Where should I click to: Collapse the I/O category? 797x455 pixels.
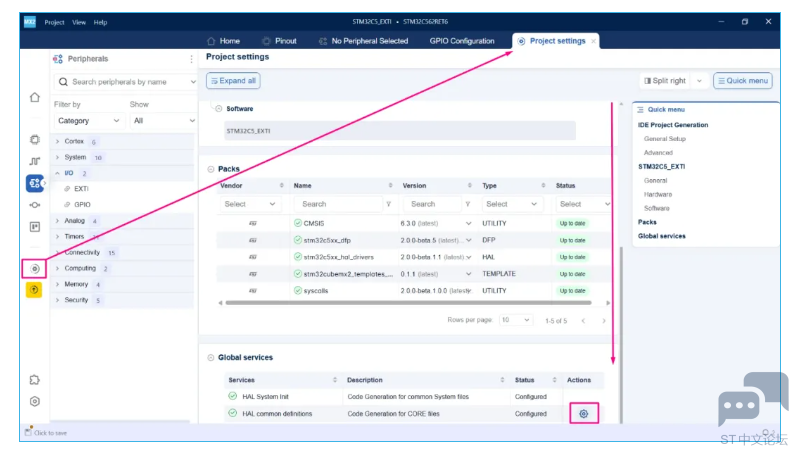click(57, 173)
